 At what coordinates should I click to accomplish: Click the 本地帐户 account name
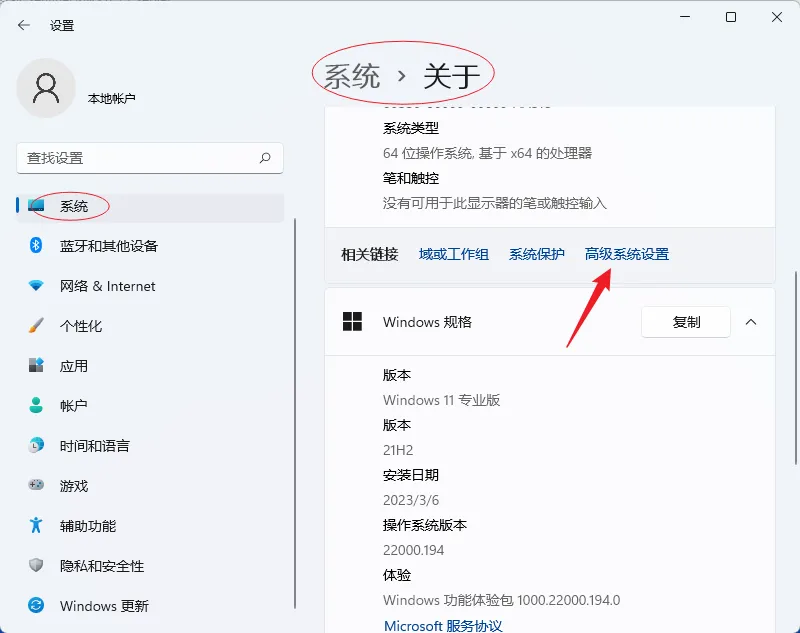click(x=111, y=98)
